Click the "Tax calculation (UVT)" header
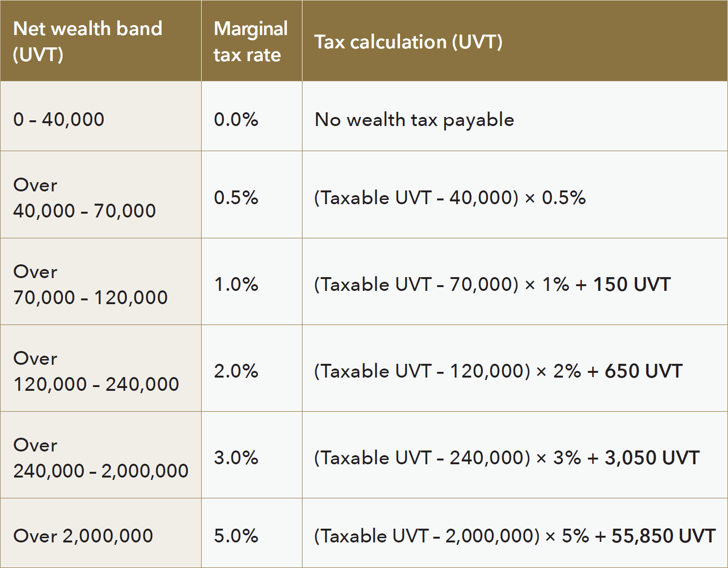This screenshot has width=728, height=568. coord(408,42)
